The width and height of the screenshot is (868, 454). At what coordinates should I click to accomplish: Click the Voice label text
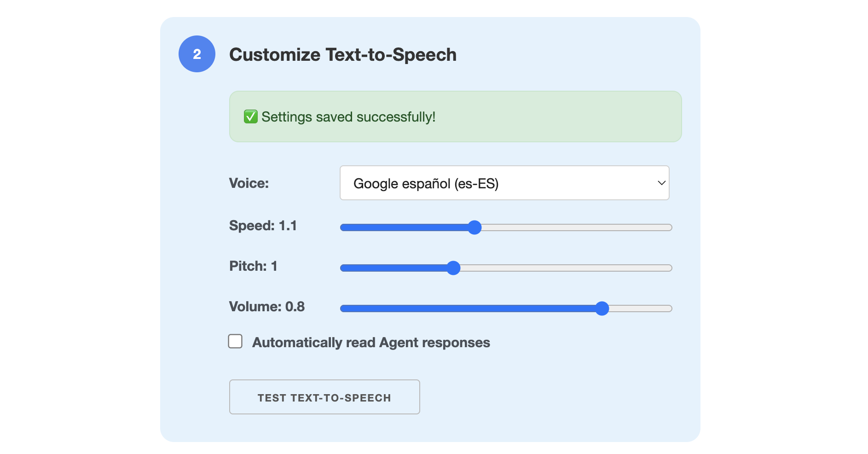pos(249,183)
